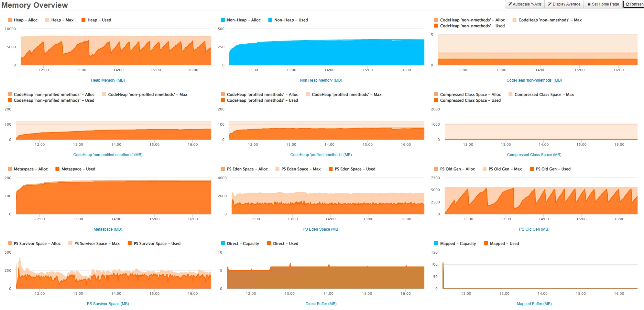Screen dimensions: 644x310
Task: Refresh the memory overview page
Action: click(x=634, y=4)
